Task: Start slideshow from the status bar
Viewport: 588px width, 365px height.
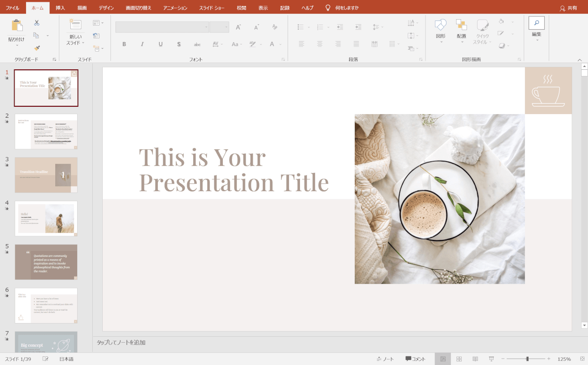Action: (491, 359)
